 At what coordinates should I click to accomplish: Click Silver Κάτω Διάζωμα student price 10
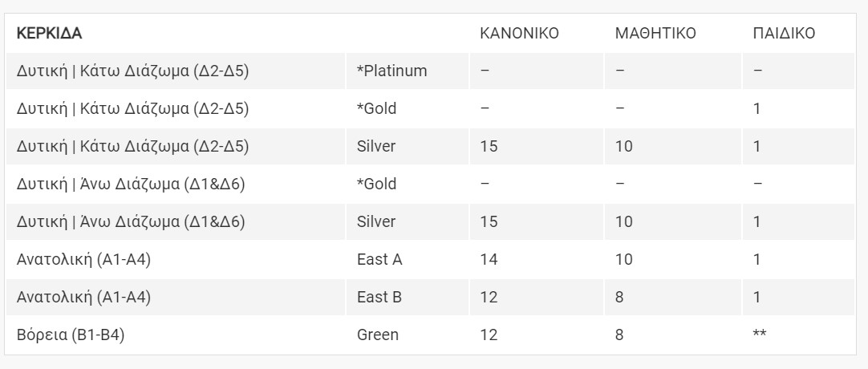(624, 146)
